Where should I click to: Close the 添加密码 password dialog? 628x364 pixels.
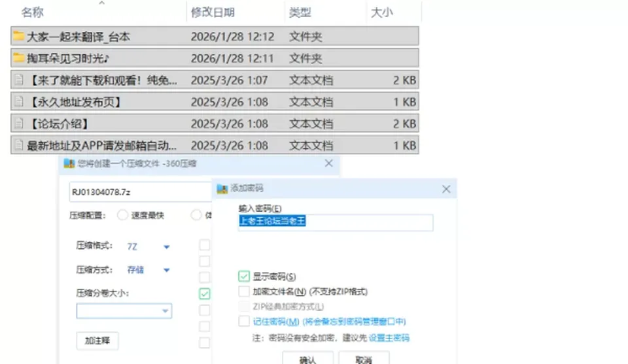click(x=446, y=190)
